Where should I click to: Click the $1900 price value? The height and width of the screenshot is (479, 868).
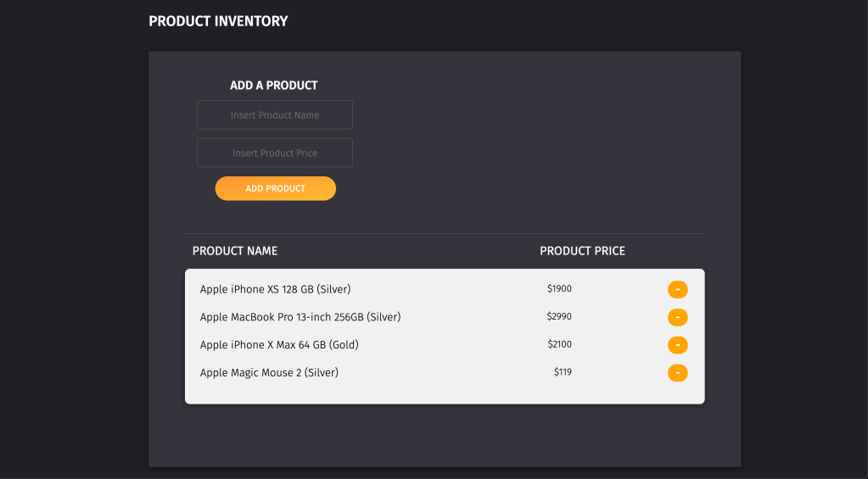click(x=559, y=289)
